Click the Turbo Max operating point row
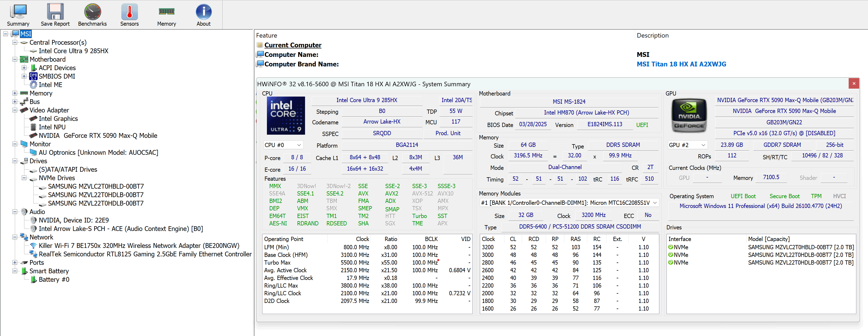Screen dimensions: 868x336 367,262
